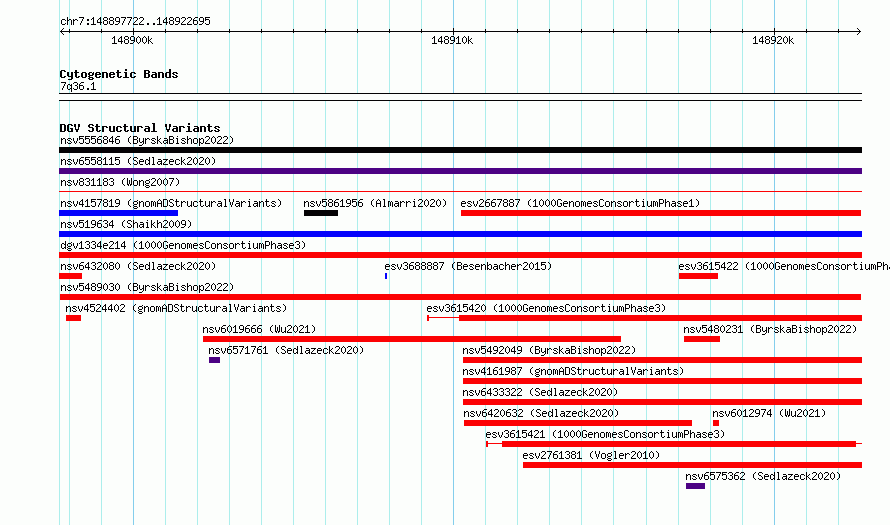Open dgv1334e214 (1000GenomesConsortiumPhase3) label

pos(183,245)
